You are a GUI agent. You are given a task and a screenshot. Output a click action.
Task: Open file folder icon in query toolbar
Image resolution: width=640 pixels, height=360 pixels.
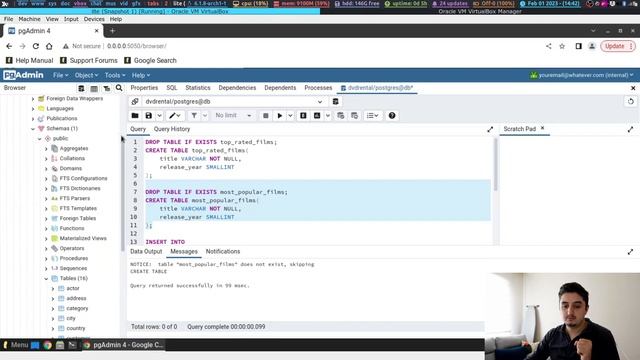135,116
